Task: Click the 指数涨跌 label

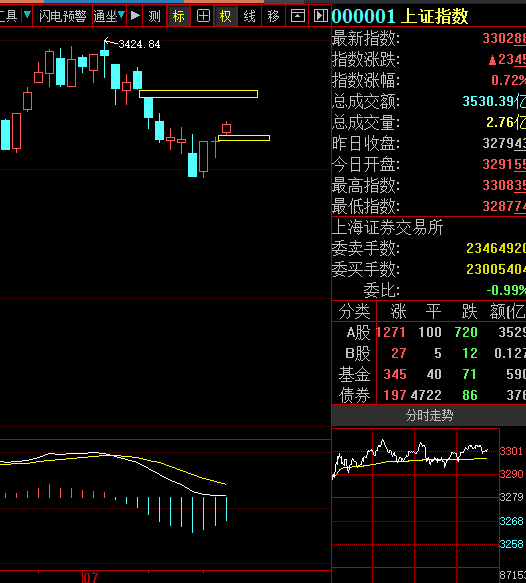Action: pos(366,59)
